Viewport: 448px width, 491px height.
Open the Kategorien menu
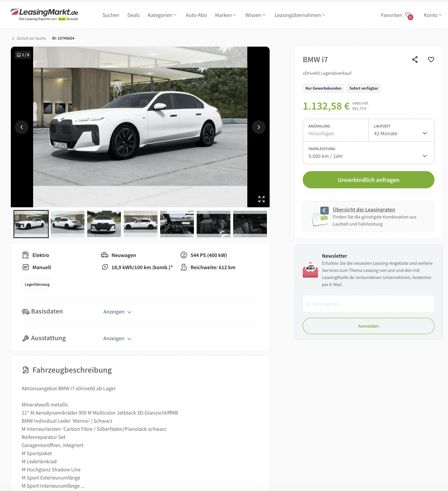point(162,15)
